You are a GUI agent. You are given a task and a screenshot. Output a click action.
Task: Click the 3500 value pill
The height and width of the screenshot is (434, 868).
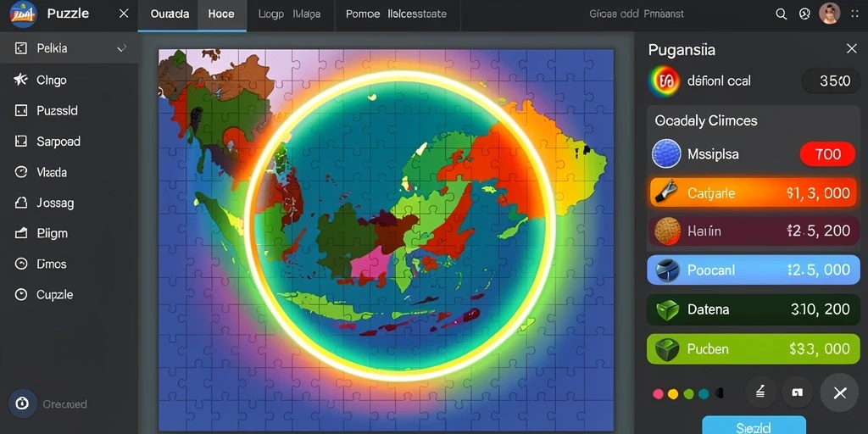[831, 81]
